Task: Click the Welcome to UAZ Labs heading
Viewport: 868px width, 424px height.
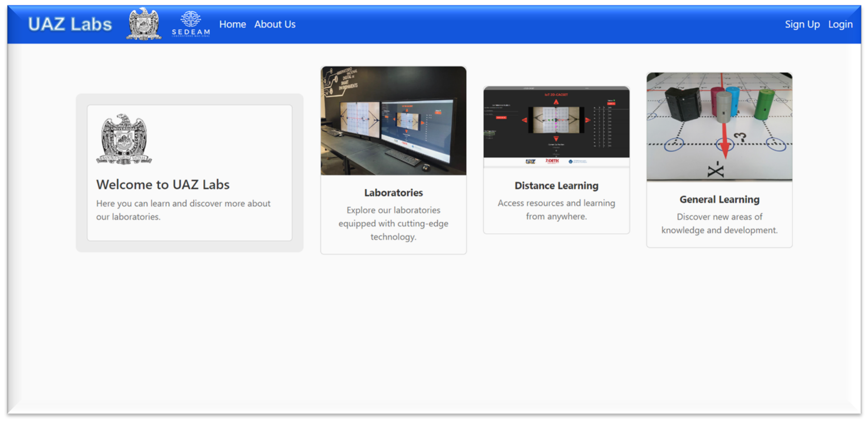Action: [163, 185]
